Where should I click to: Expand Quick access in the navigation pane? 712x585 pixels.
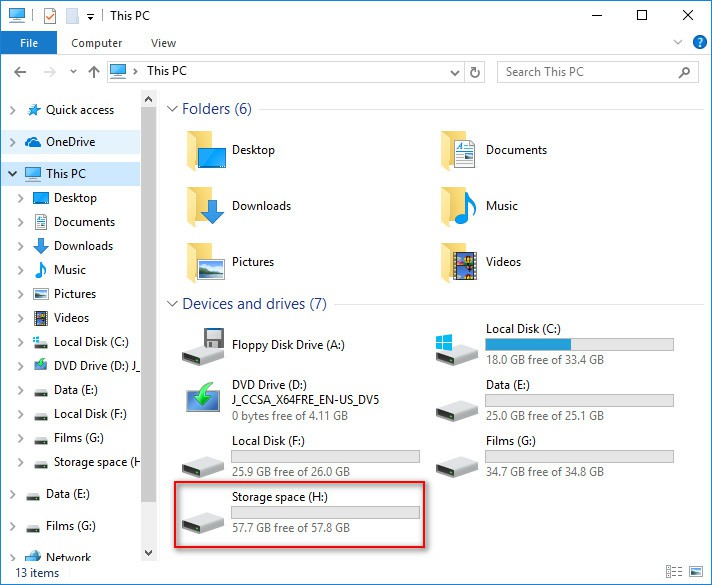click(x=13, y=110)
